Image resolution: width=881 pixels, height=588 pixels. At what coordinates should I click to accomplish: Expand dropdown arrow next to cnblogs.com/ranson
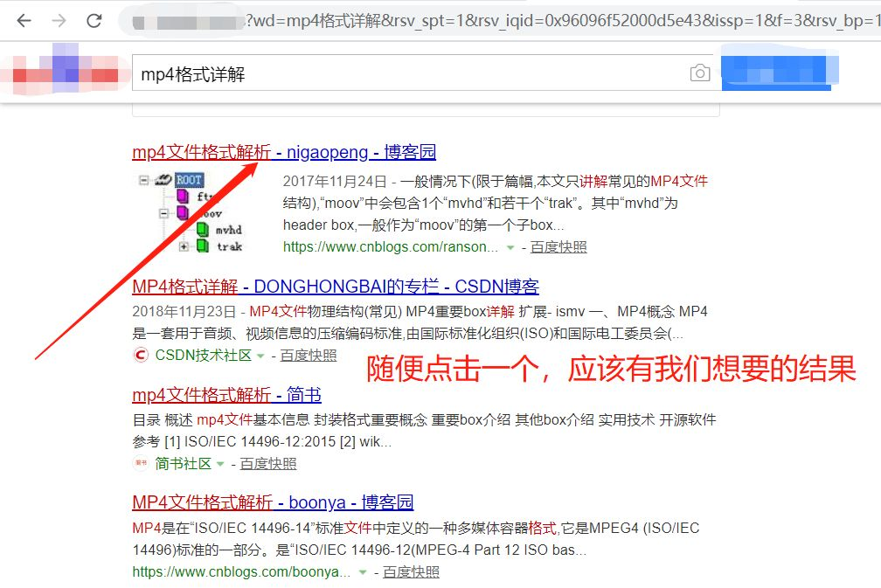coord(510,247)
